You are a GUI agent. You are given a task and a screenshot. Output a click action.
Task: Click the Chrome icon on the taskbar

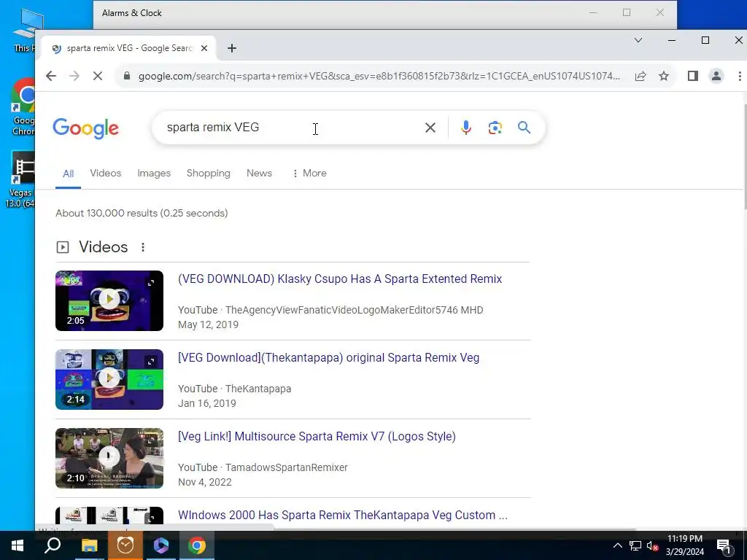pyautogui.click(x=197, y=545)
